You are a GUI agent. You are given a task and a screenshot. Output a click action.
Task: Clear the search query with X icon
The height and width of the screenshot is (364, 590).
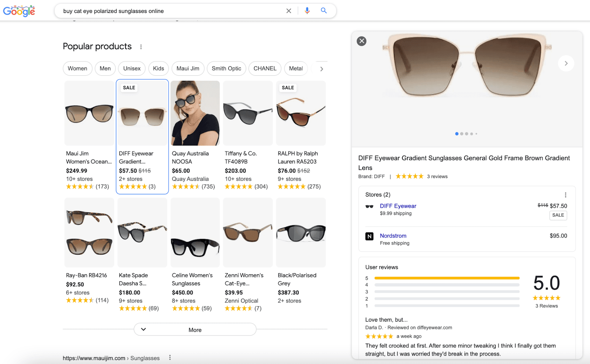[x=289, y=11]
